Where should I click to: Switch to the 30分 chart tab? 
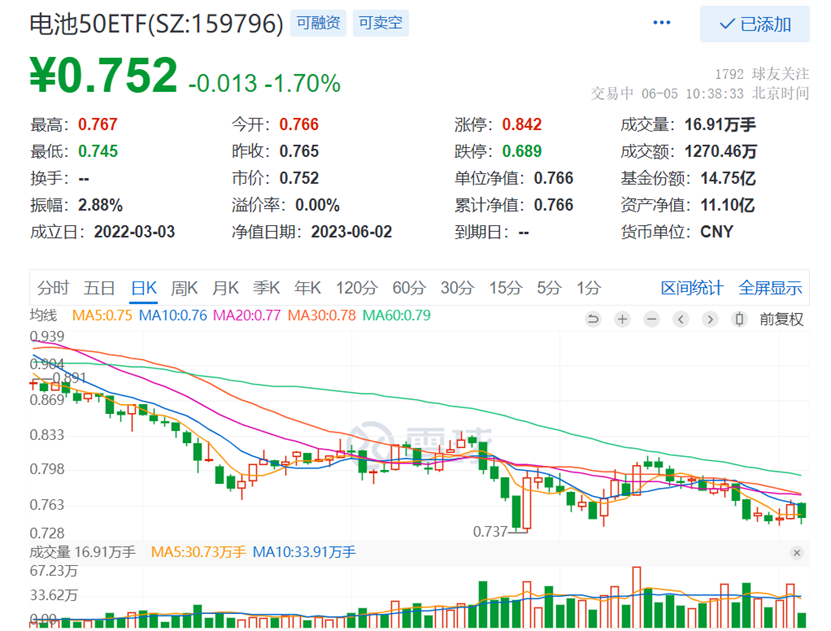pyautogui.click(x=457, y=288)
